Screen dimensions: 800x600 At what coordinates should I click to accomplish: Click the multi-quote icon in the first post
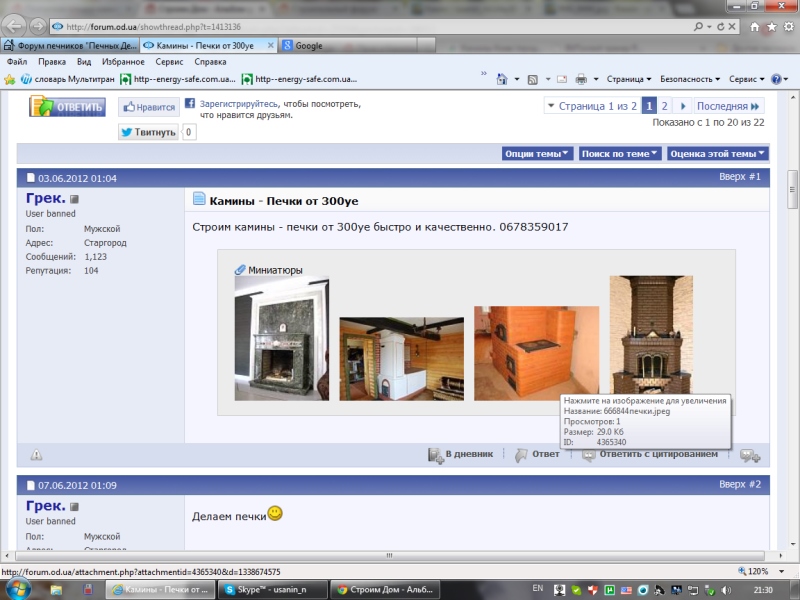click(750, 455)
